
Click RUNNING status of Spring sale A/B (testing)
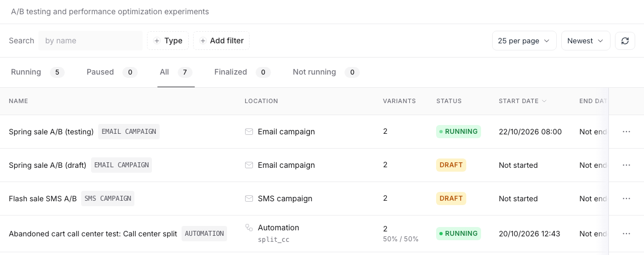(459, 132)
